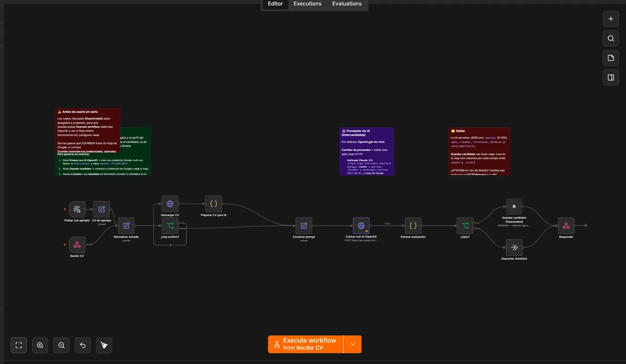The height and width of the screenshot is (364, 626).
Task: Toggle the side panel icon
Action: 611,77
